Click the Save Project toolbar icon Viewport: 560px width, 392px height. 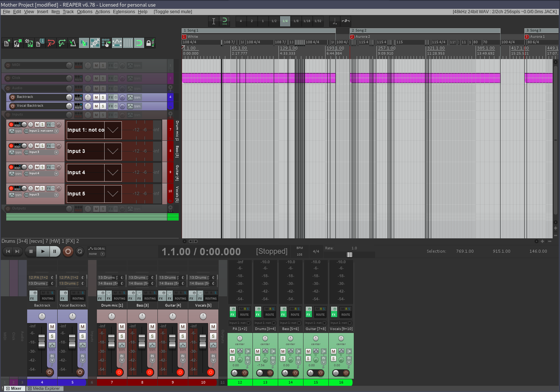coord(29,43)
